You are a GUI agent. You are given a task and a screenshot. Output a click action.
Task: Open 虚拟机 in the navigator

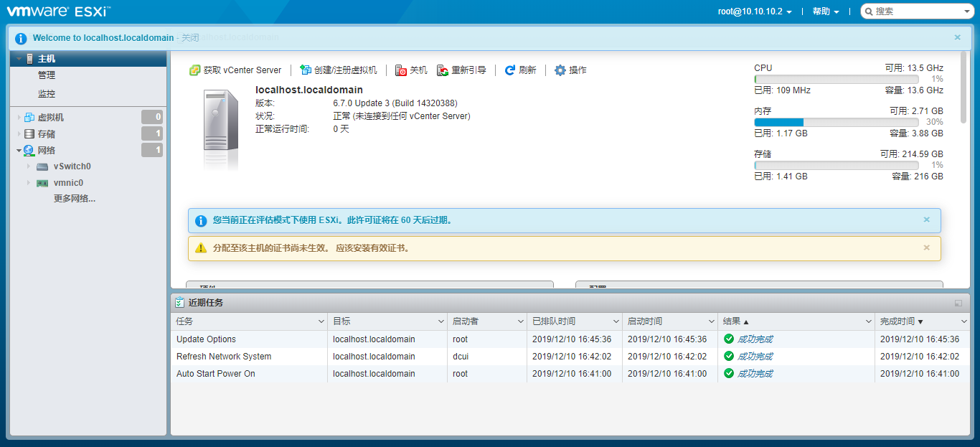[x=51, y=118]
